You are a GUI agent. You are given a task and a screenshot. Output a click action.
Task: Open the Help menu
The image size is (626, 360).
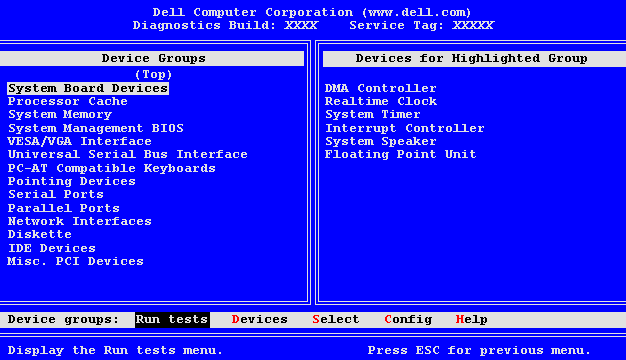[x=471, y=320]
